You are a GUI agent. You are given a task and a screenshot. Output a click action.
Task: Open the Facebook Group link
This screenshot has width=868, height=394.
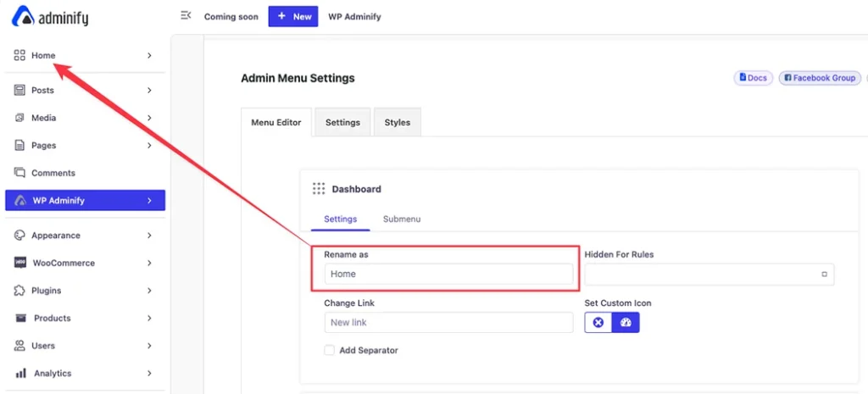[821, 78]
